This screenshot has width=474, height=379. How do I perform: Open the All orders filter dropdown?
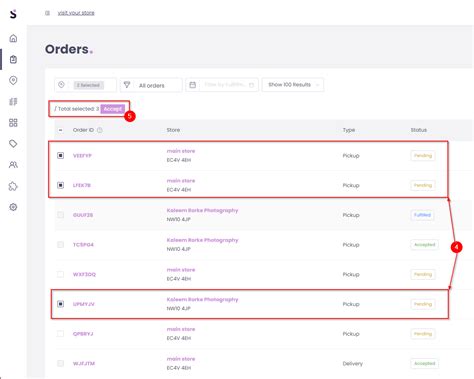click(151, 85)
